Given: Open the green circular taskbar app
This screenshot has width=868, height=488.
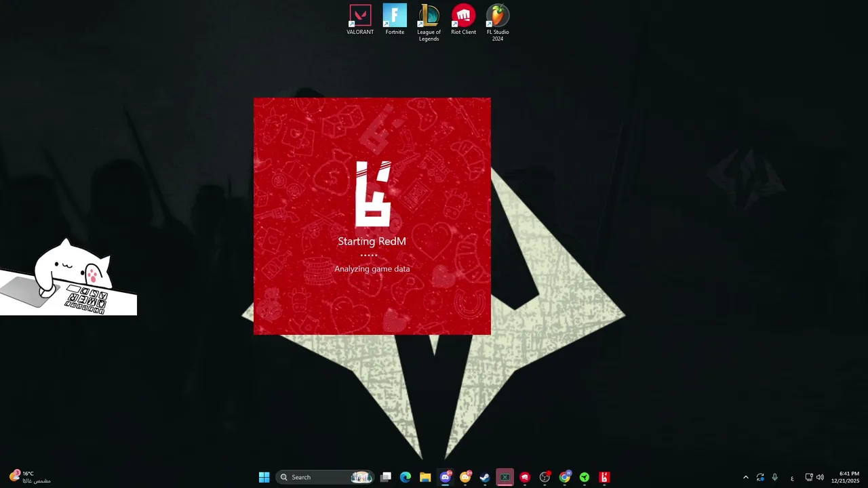Looking at the screenshot, I should [x=584, y=477].
